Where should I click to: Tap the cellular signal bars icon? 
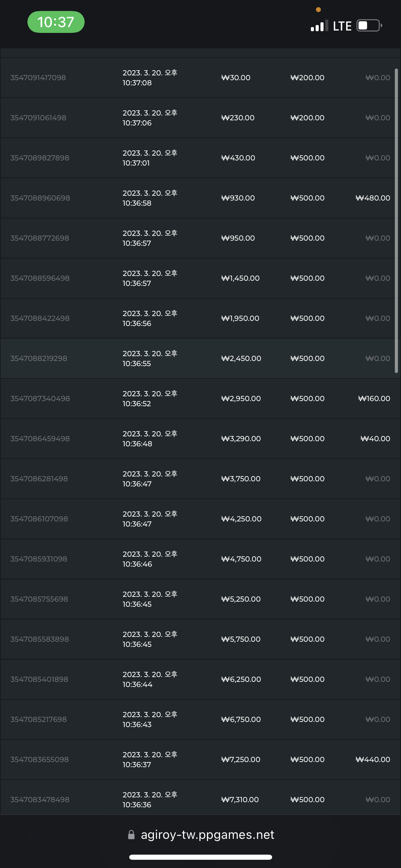click(319, 26)
